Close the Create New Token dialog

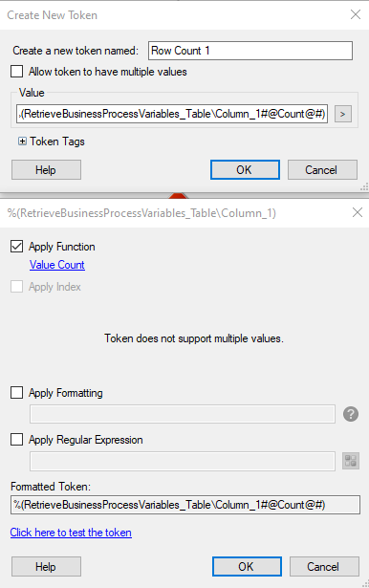point(355,14)
